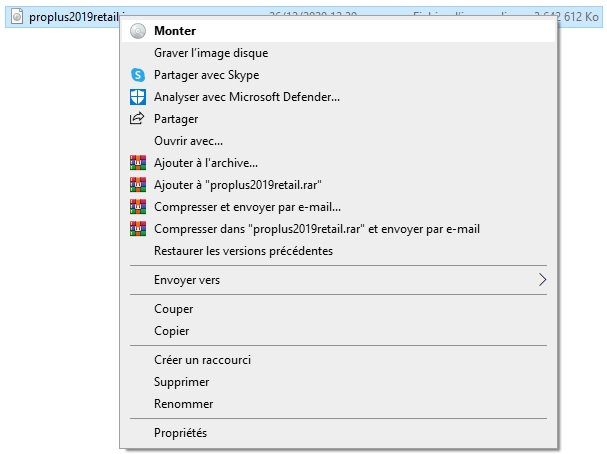This screenshot has height=454, width=607.
Task: Choose Graver l'image disque
Action: [211, 53]
